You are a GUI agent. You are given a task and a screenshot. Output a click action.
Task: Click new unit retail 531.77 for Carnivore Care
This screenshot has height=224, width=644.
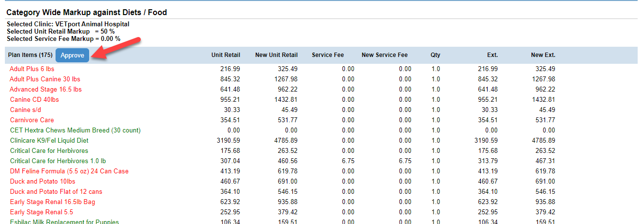287,120
